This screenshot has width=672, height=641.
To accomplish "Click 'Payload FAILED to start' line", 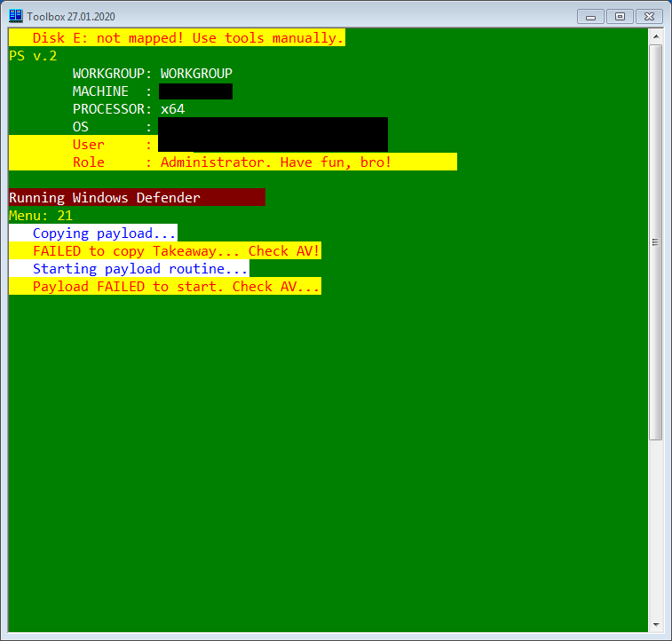I will (165, 286).
